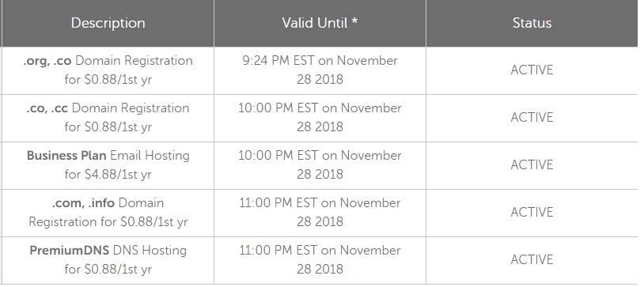Click ACTIVE status of PremiumDNS offer
The height and width of the screenshot is (287, 644).
532,260
